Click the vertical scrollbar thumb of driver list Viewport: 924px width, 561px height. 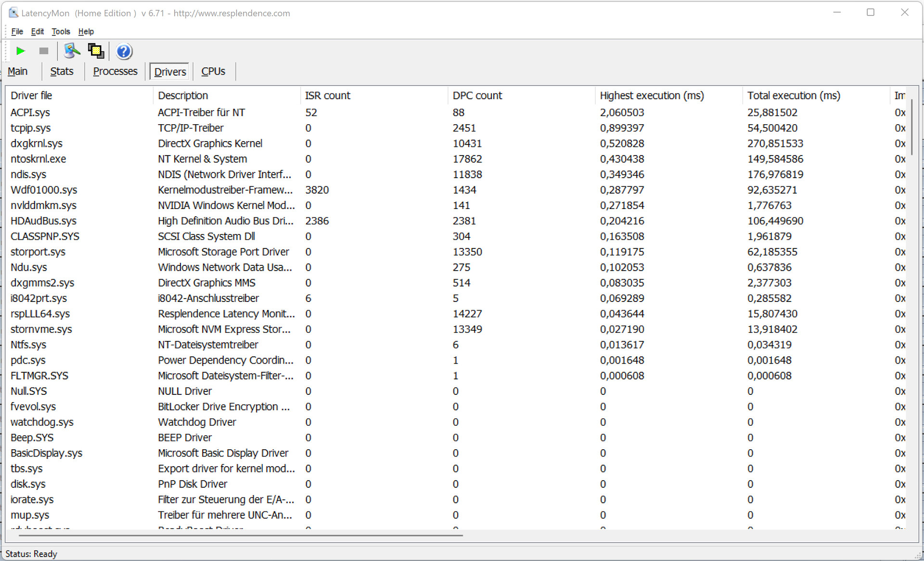point(911,128)
